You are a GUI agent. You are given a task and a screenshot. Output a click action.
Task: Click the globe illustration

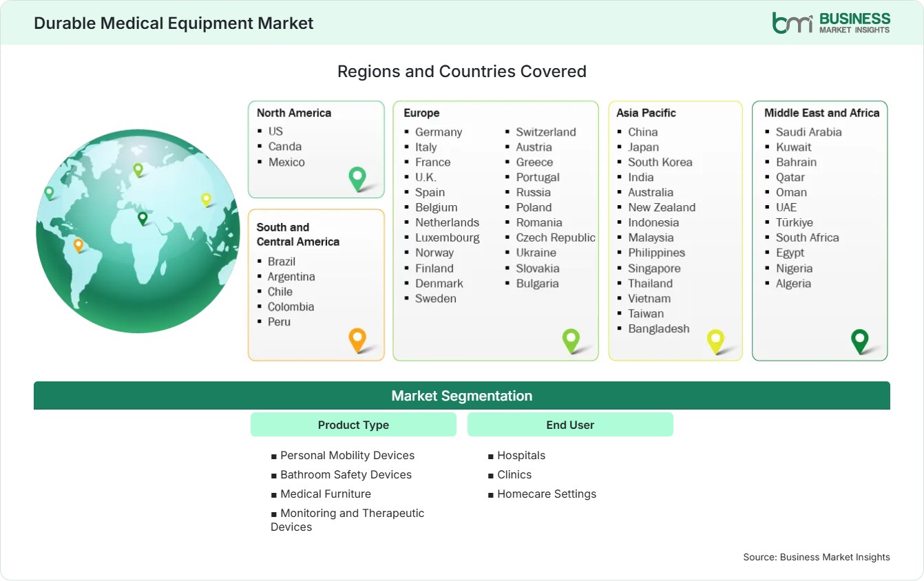click(138, 231)
